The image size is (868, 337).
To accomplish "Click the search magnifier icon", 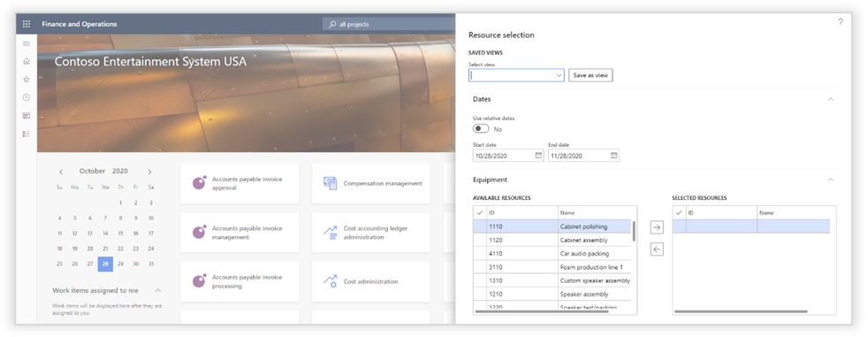I will point(332,25).
